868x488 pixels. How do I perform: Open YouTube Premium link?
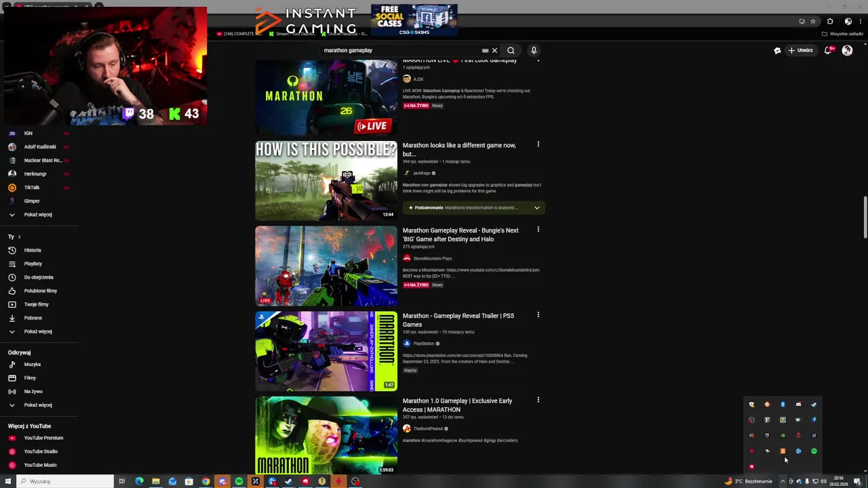43,438
